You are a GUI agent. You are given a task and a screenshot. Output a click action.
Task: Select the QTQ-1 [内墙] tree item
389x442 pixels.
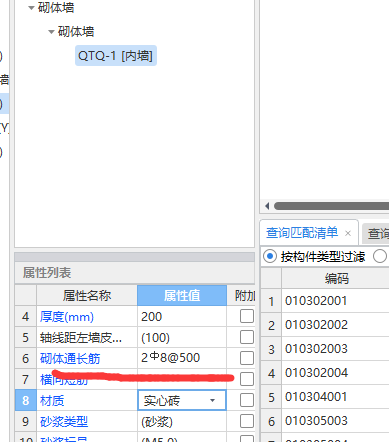[116, 56]
